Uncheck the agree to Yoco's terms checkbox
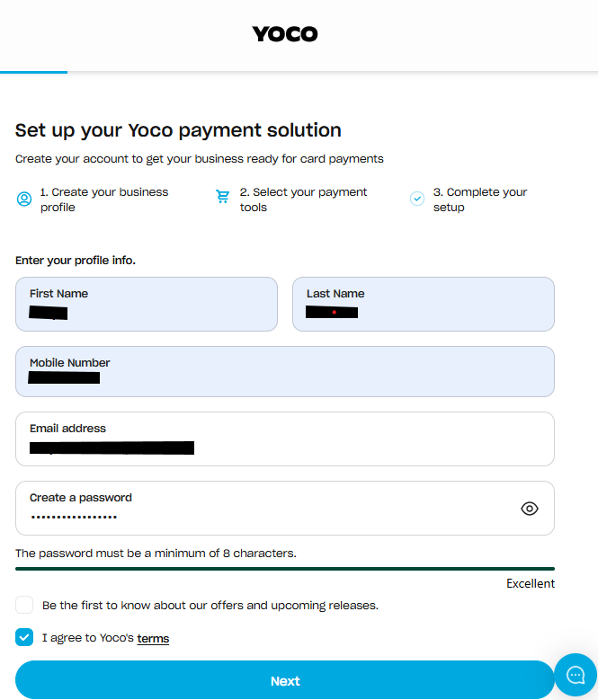 click(x=24, y=637)
